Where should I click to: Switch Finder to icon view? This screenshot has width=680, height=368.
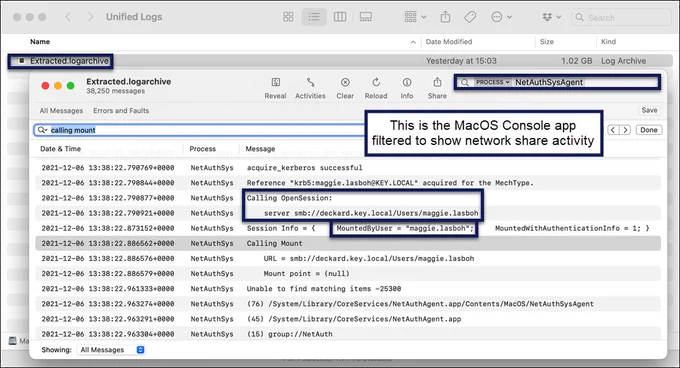[288, 17]
